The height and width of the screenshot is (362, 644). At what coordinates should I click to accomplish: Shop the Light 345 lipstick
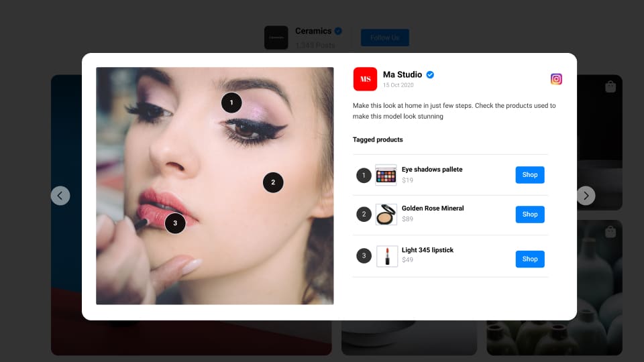(x=530, y=259)
